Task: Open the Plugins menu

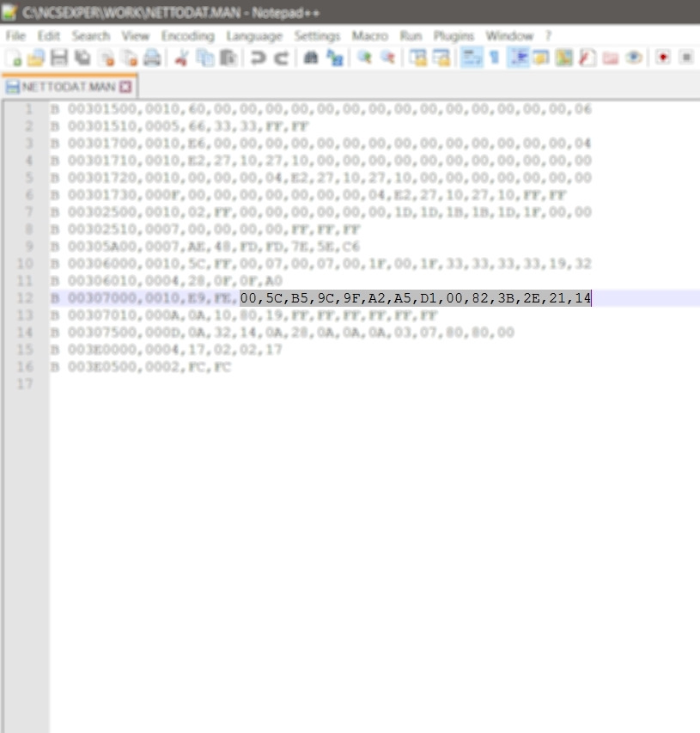Action: [x=453, y=36]
